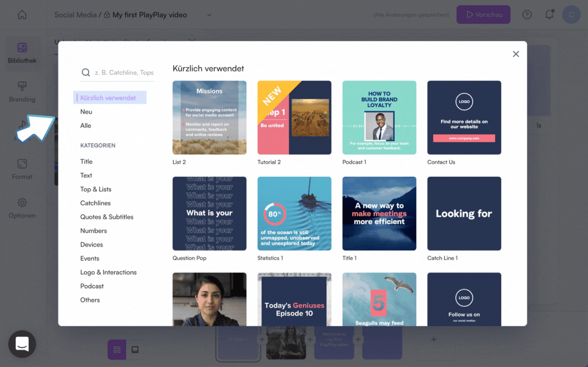Open the home page icon
The height and width of the screenshot is (367, 588).
tap(22, 15)
